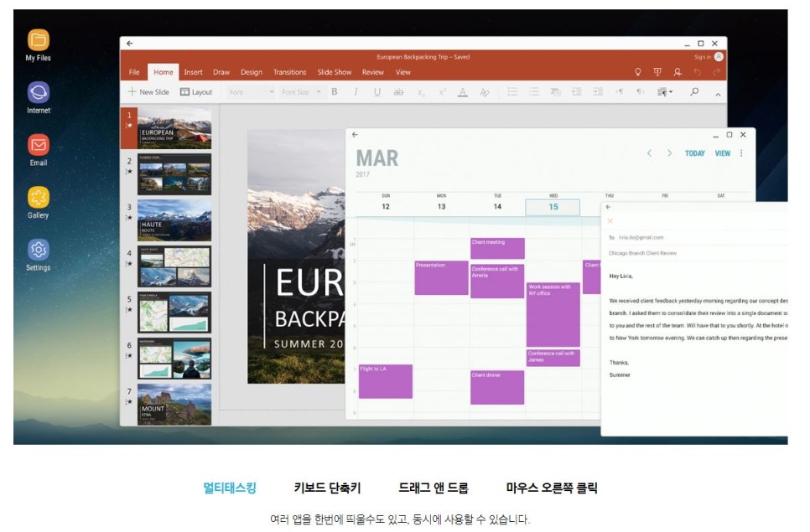Open the Presentation event on Monday
Image resolution: width=810 pixels, height=532 pixels.
pyautogui.click(x=441, y=277)
